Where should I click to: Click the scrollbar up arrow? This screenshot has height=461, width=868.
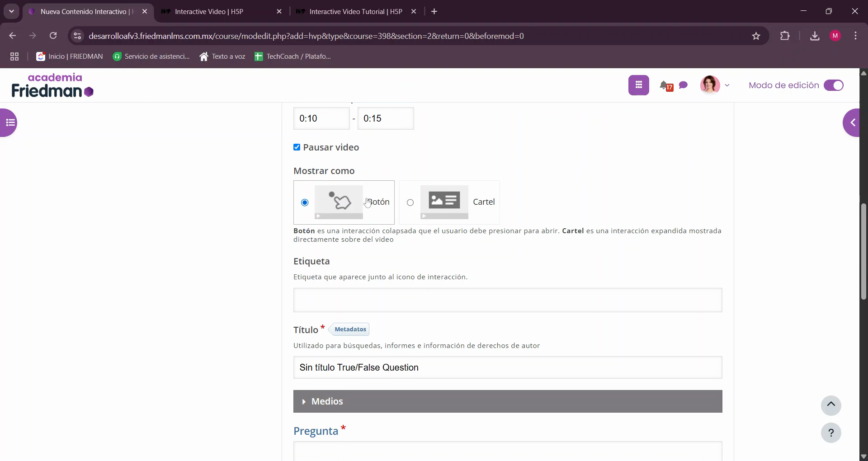863,73
